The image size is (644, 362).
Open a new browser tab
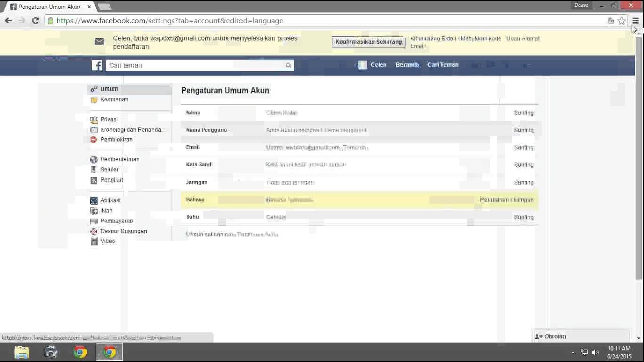coord(105,7)
